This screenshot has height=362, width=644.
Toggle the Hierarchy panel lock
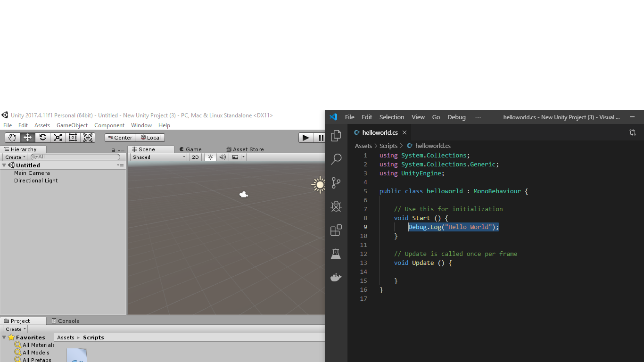114,151
